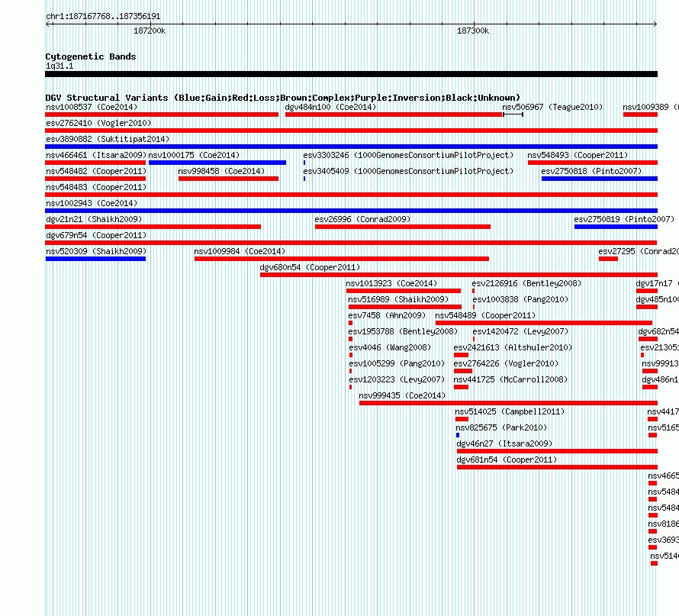Click esv2762410 (Vogler2010) label
Screen dimensions: 679x616
click(x=98, y=123)
